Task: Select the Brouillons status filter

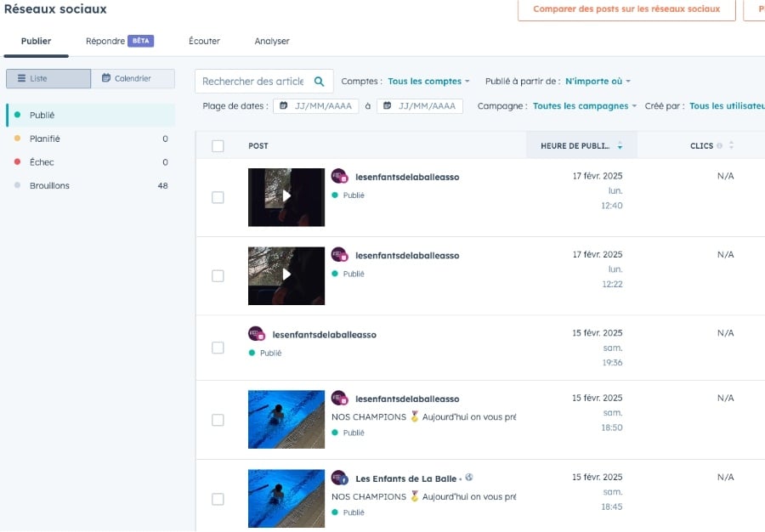Action: 91,185
